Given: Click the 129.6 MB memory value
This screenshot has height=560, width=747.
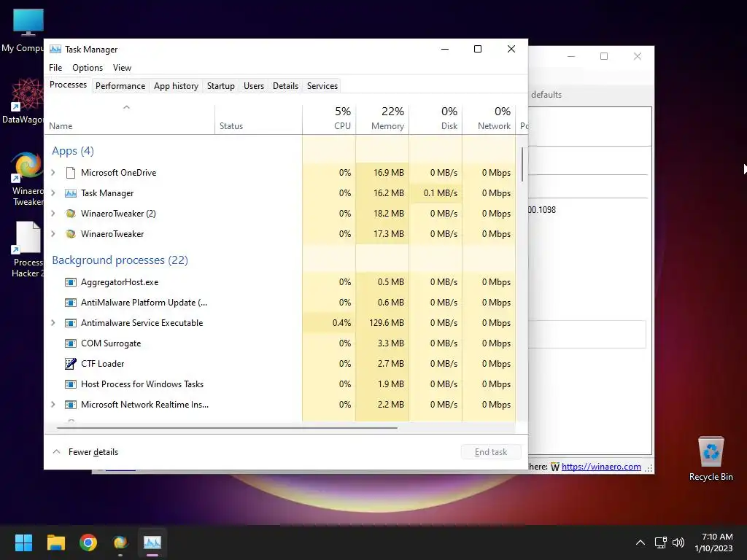Looking at the screenshot, I should (387, 323).
